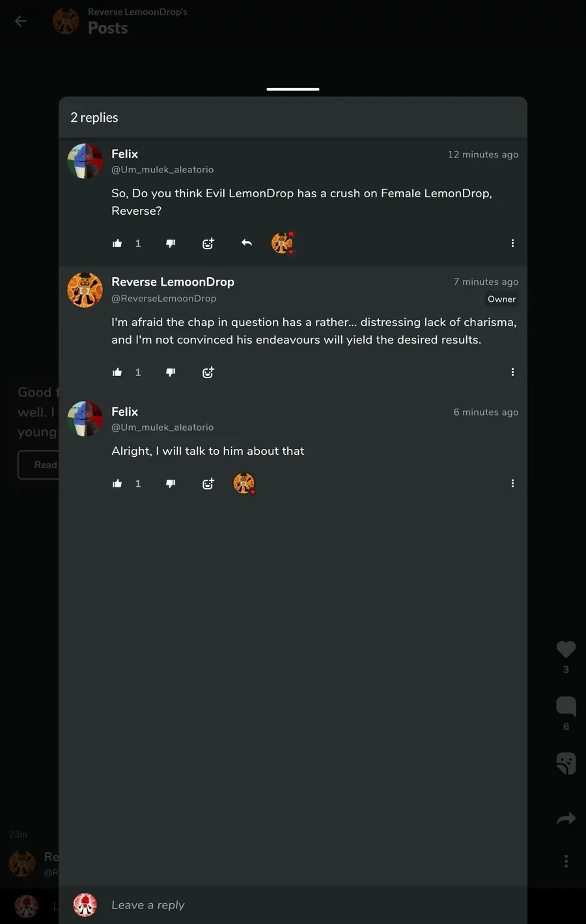Like Reverse LemoonDrop's charisma reply

click(117, 372)
